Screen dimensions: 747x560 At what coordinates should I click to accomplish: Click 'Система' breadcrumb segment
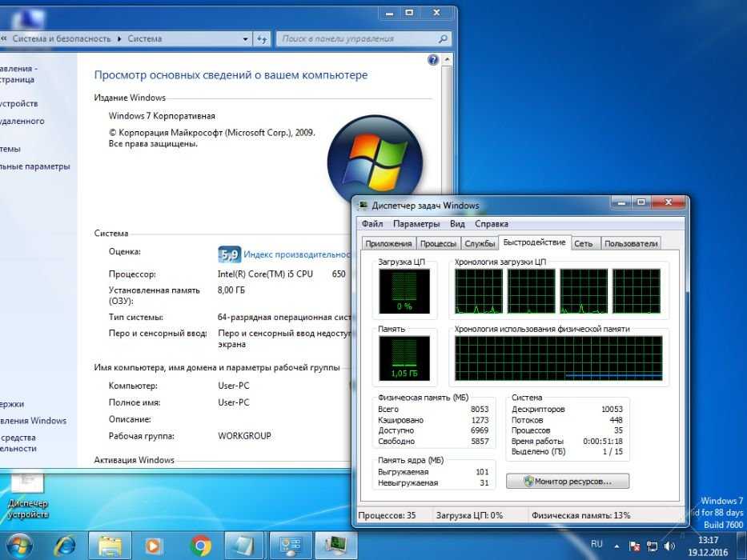(145, 39)
